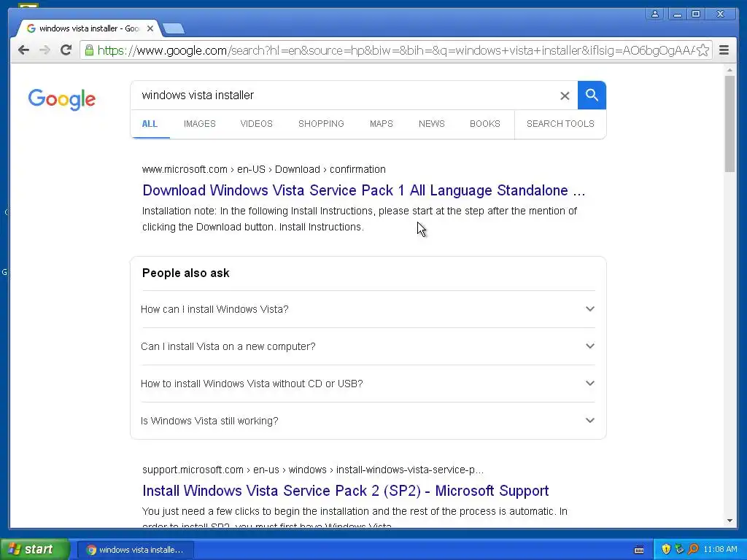Switch to the VIDEOS tab
This screenshot has width=747, height=560.
pos(256,124)
